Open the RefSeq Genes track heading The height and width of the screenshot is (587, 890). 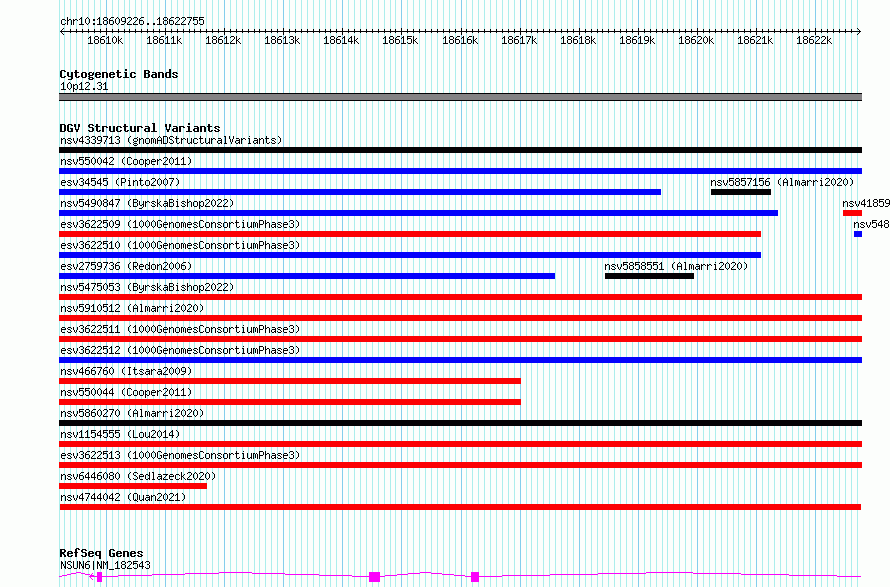101,553
